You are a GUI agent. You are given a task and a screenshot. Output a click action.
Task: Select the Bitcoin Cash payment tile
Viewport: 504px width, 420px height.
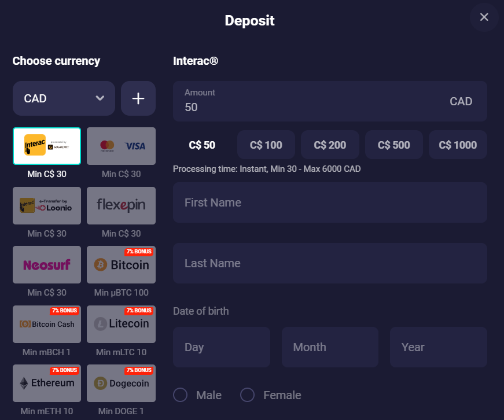coord(47,324)
